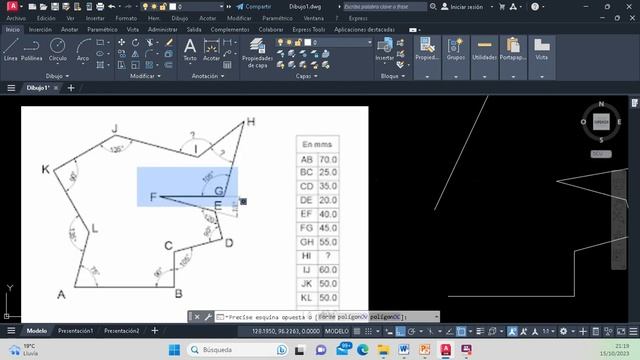
Task: Open the Propied... panel dropdown
Action: click(x=427, y=76)
